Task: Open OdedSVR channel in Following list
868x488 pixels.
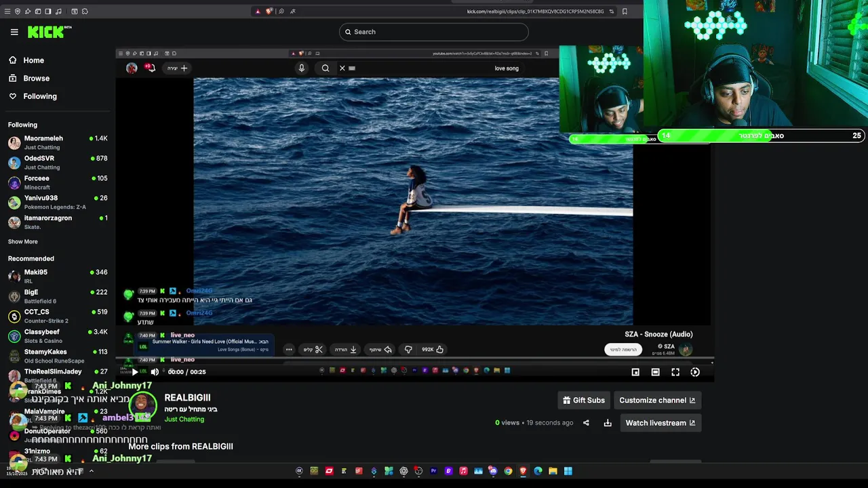Action: [58, 163]
